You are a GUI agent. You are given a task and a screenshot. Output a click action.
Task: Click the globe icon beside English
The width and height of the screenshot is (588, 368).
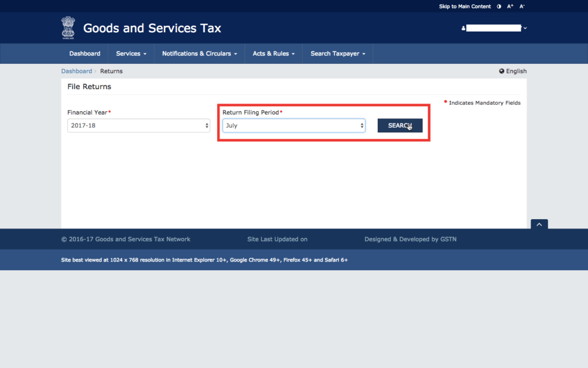point(502,71)
